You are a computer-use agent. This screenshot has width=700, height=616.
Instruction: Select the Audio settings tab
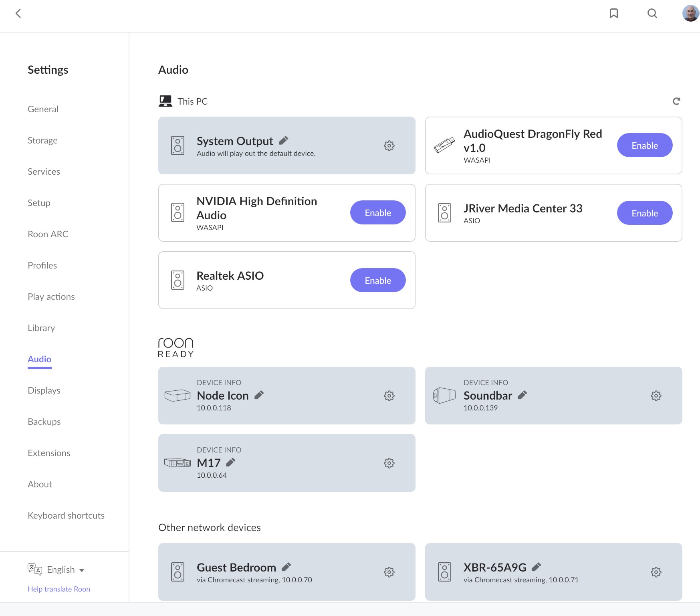(x=39, y=359)
